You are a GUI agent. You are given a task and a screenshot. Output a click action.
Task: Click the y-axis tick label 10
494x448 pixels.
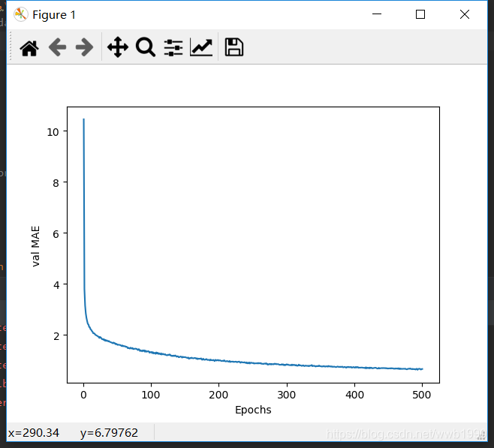[x=53, y=132]
